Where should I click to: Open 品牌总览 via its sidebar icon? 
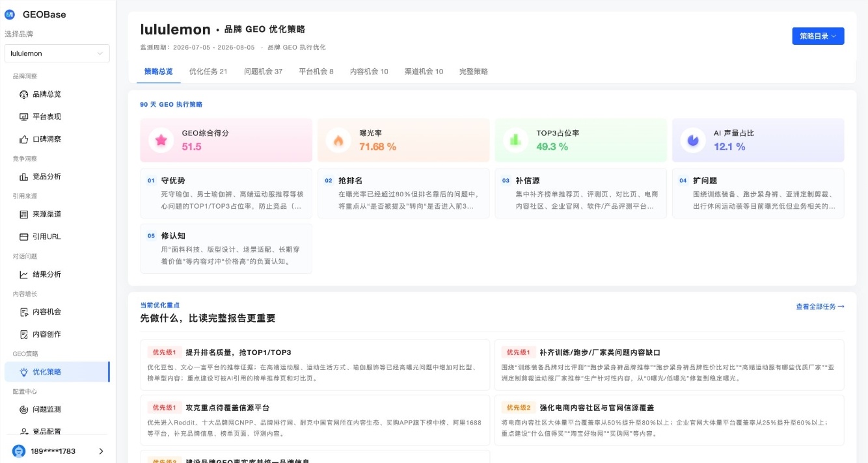(x=24, y=94)
